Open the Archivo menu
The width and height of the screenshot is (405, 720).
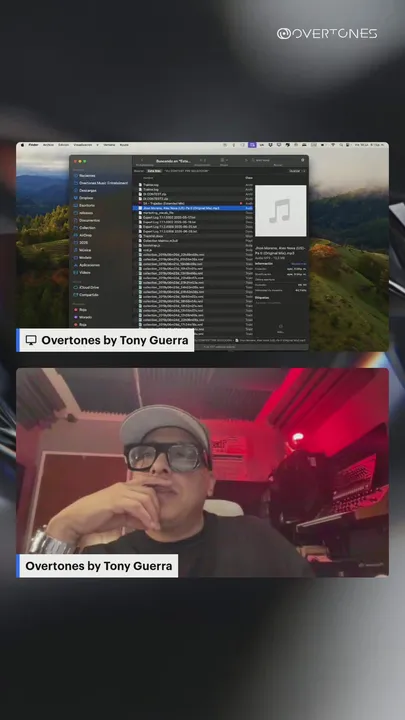coord(48,145)
